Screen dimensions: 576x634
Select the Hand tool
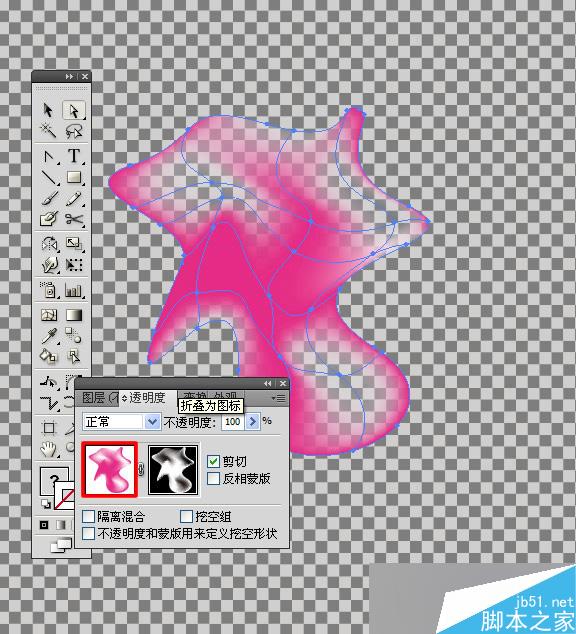tap(49, 448)
